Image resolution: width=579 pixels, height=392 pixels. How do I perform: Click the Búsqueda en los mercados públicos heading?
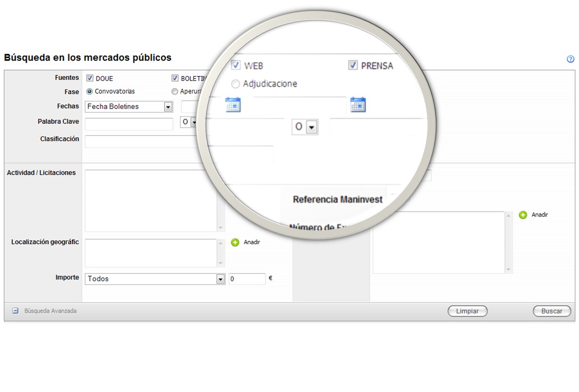click(87, 58)
